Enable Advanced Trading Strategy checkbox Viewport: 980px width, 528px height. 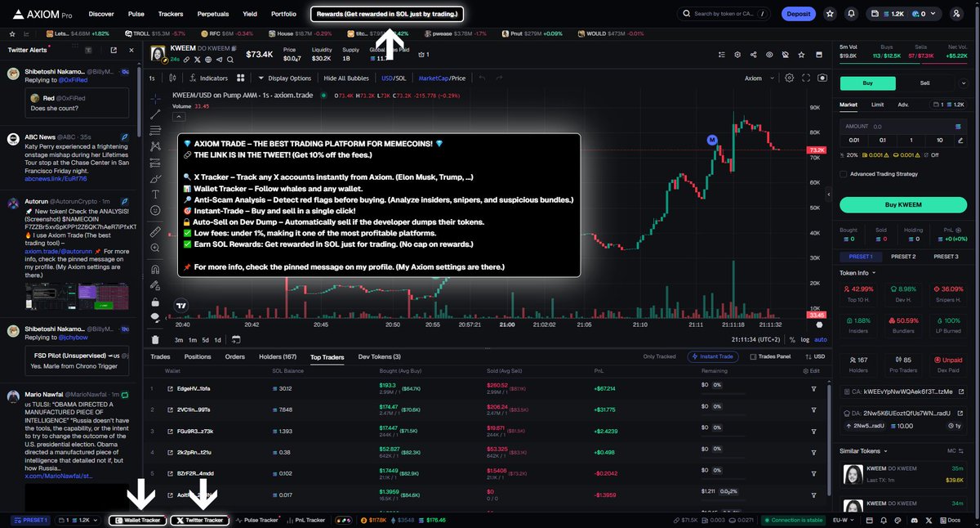click(x=843, y=173)
